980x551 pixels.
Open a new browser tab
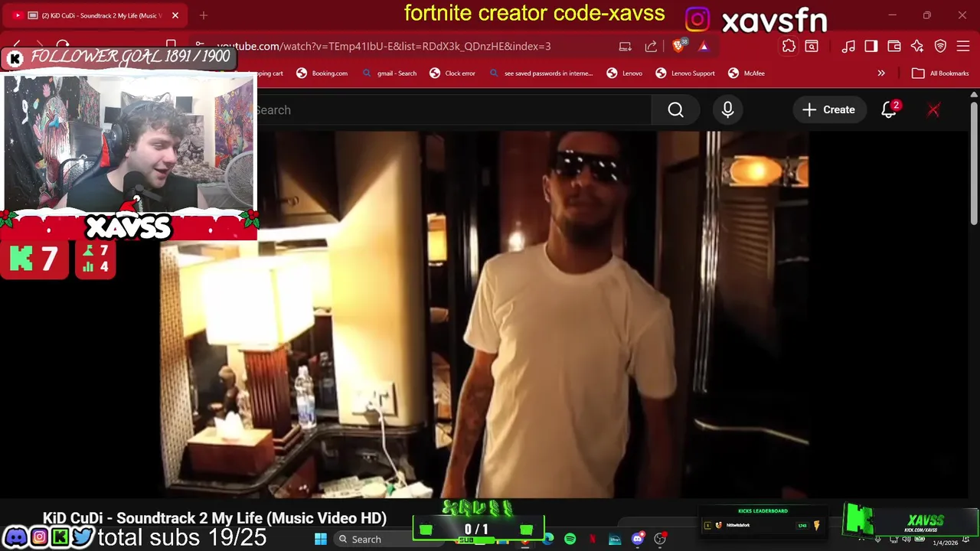point(204,15)
